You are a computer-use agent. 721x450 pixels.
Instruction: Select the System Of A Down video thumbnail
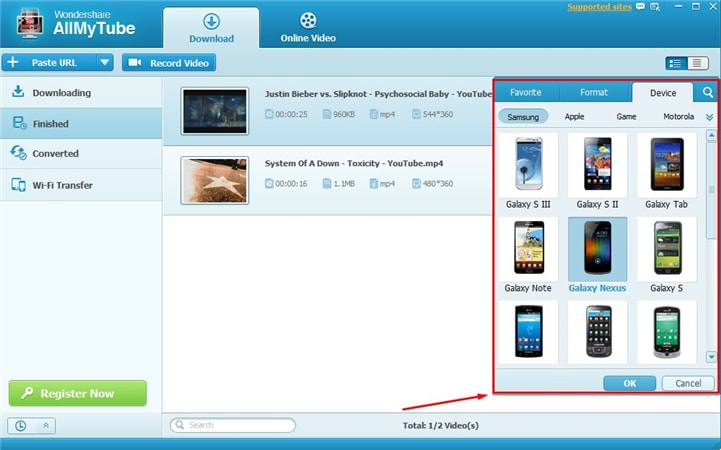click(x=215, y=181)
